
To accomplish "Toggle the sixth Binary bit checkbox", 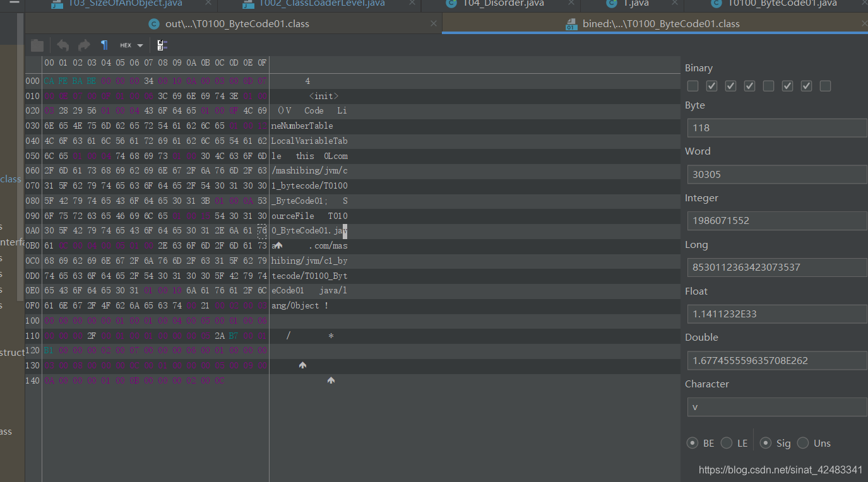I will point(787,86).
